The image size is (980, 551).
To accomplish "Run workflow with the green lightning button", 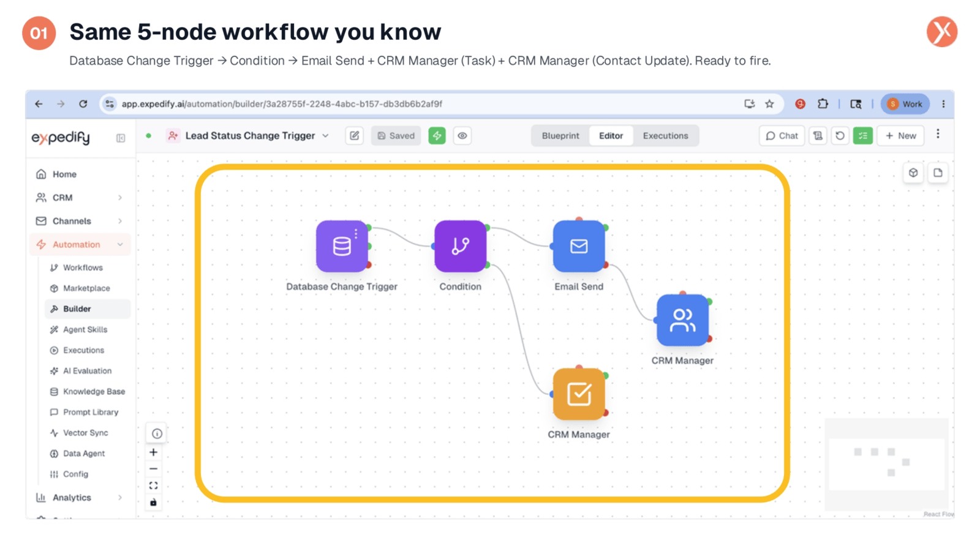I will (x=437, y=136).
